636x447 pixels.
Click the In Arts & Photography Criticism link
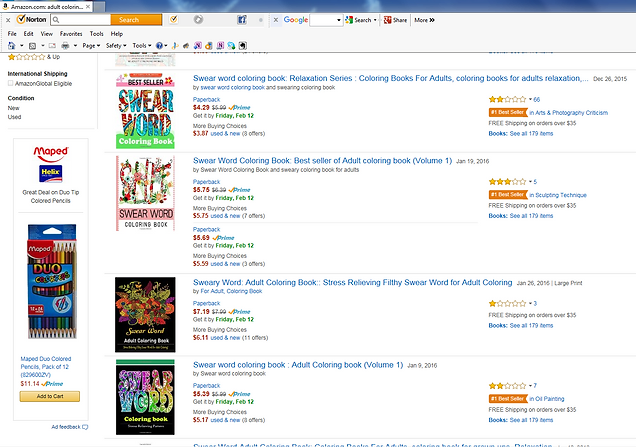(x=569, y=113)
